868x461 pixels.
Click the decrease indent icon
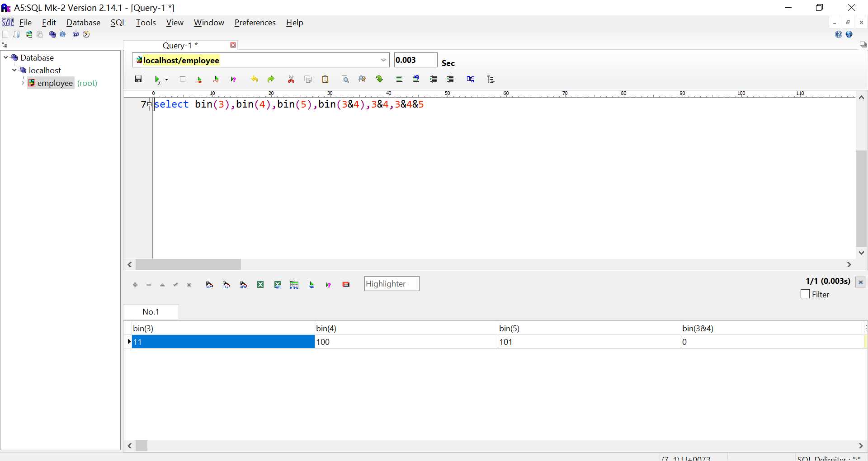click(450, 79)
